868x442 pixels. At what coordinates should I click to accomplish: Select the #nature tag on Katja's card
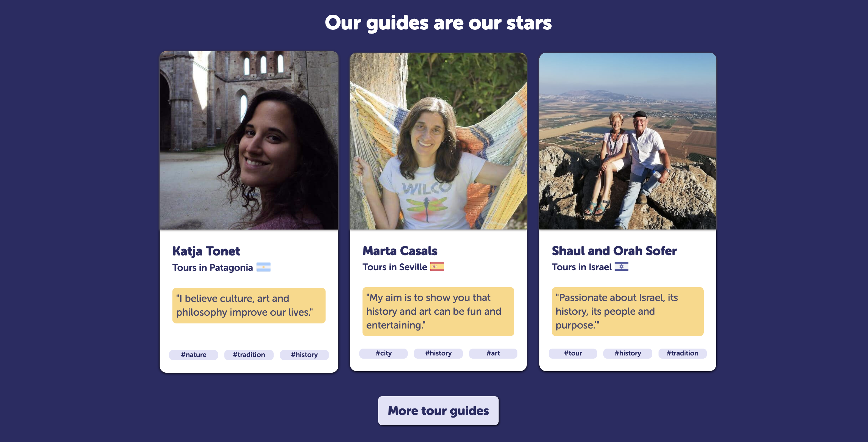(x=193, y=355)
